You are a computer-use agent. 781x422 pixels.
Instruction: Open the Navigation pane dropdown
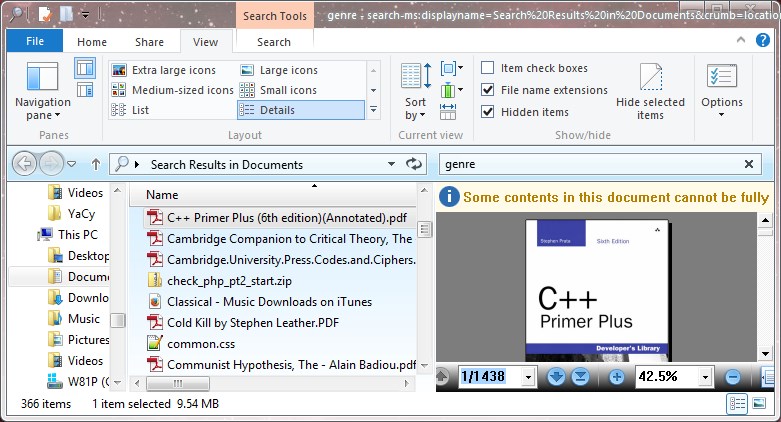(x=42, y=91)
